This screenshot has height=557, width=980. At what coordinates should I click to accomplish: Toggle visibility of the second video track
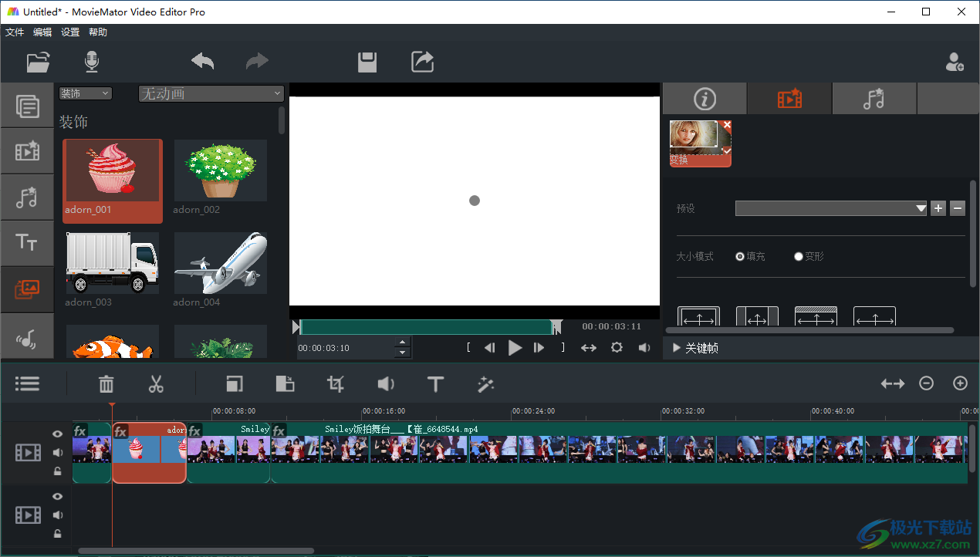(57, 497)
